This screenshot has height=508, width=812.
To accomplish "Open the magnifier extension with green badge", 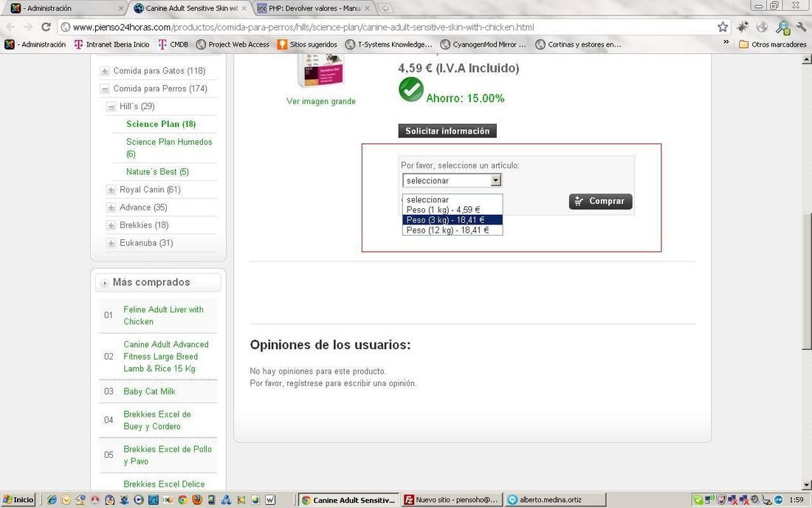I will click(x=782, y=27).
